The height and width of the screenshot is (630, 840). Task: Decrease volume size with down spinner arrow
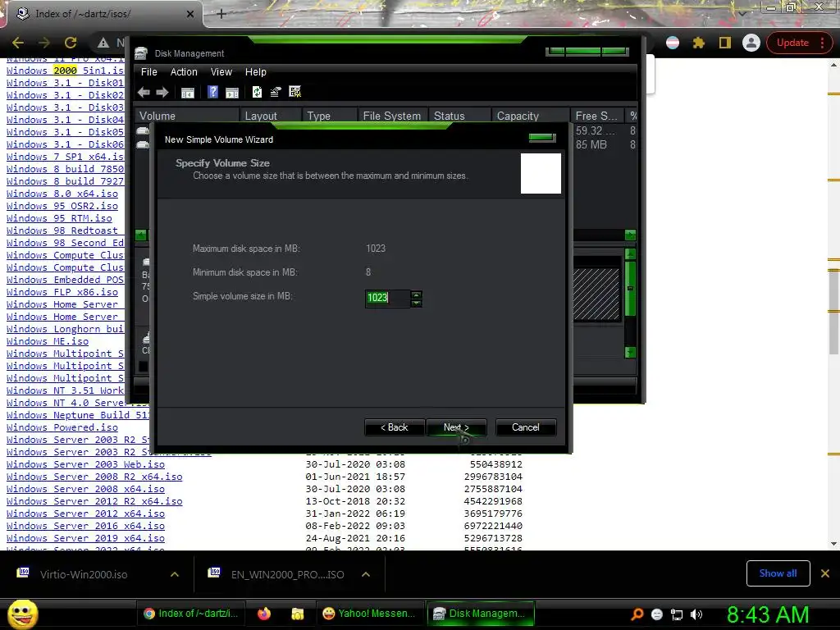click(416, 304)
